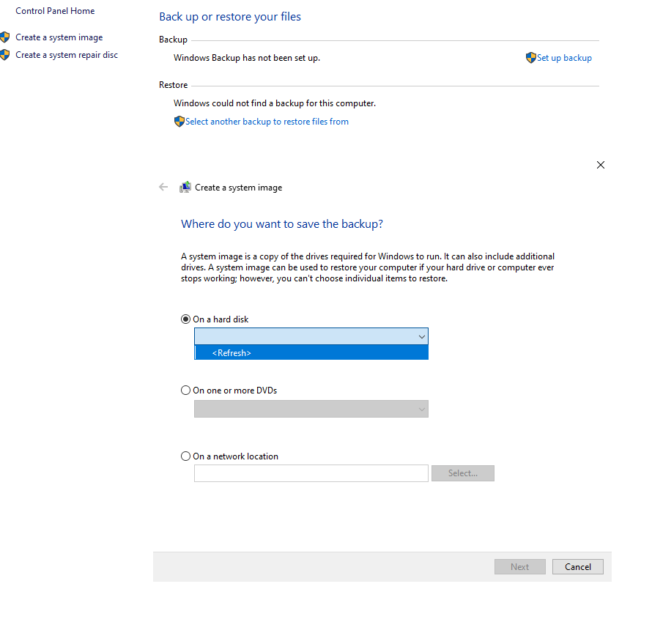
Task: Click the shield icon beside Create a system image
Action: [x=5, y=37]
